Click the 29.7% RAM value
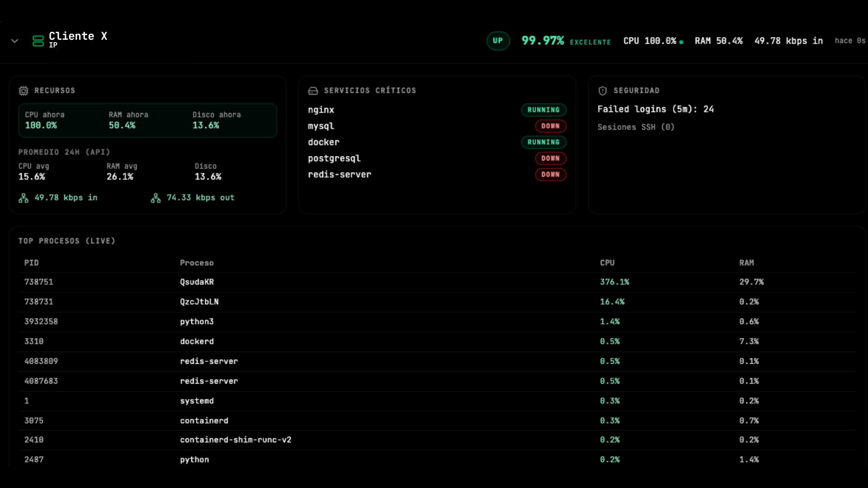The image size is (868, 488). (751, 282)
